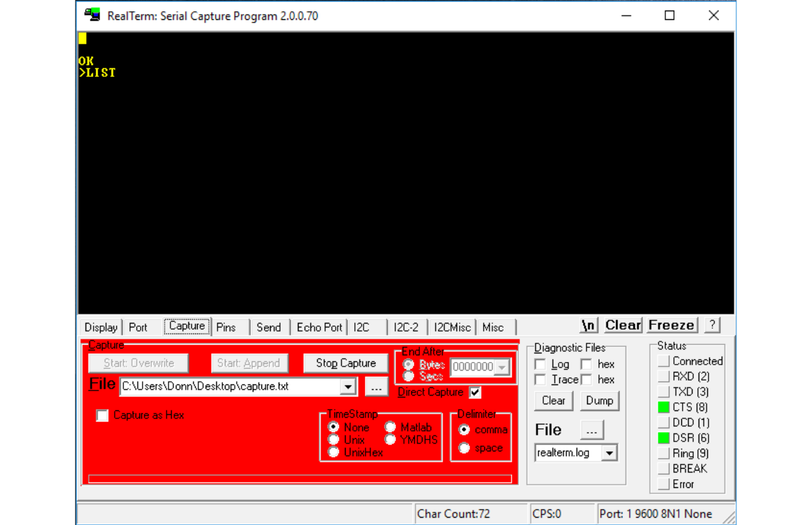Viewport: 812px width, 525px height.
Task: Click the OK line in terminal
Action: coord(86,61)
